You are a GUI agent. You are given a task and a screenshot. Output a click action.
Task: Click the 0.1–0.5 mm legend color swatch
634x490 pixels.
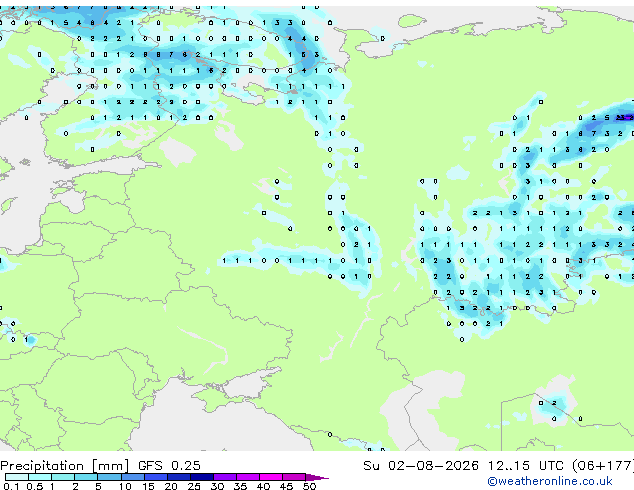click(x=17, y=477)
